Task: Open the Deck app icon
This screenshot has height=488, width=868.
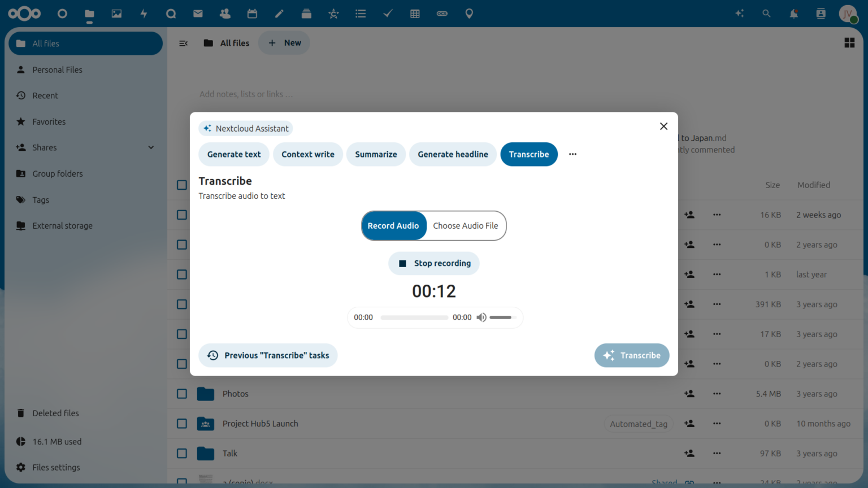Action: click(306, 13)
